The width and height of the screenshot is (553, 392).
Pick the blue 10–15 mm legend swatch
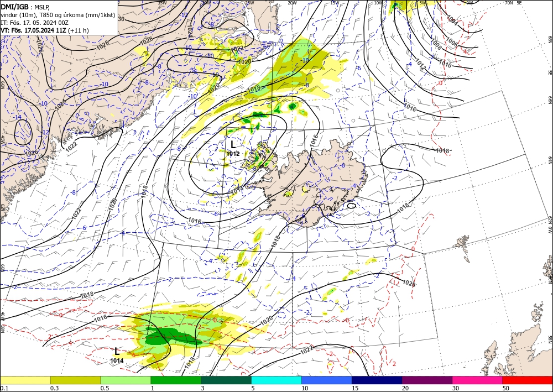(x=327, y=380)
